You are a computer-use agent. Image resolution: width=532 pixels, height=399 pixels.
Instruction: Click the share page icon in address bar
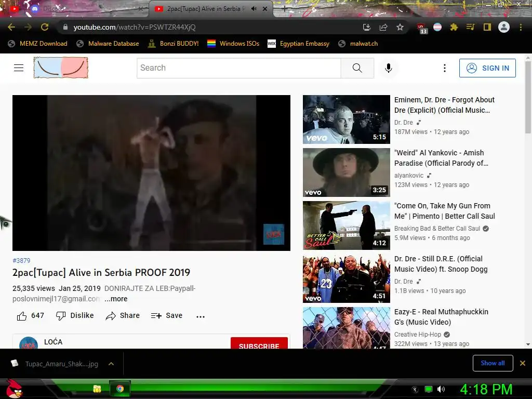pyautogui.click(x=383, y=27)
